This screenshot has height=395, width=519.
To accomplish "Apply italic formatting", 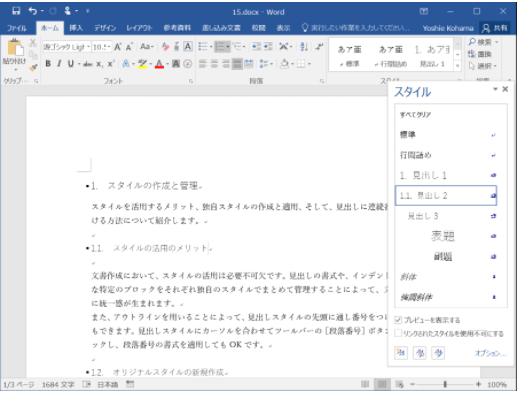I will click(59, 63).
